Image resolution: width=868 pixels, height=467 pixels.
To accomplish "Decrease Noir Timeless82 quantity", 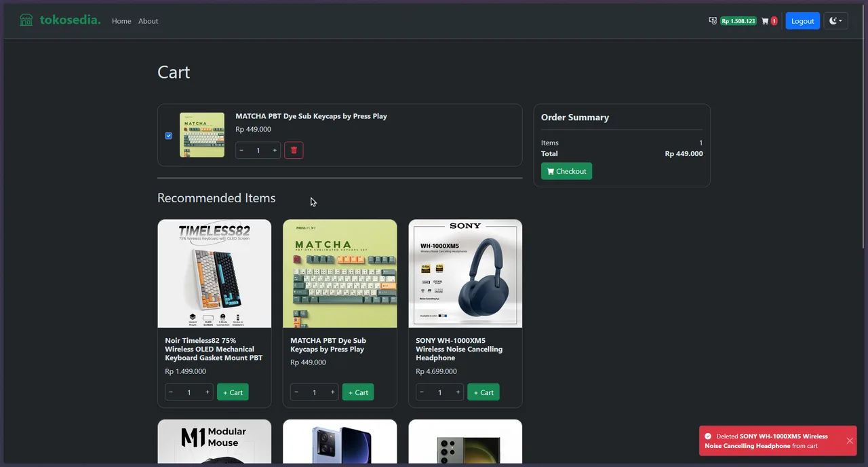I will pyautogui.click(x=171, y=392).
